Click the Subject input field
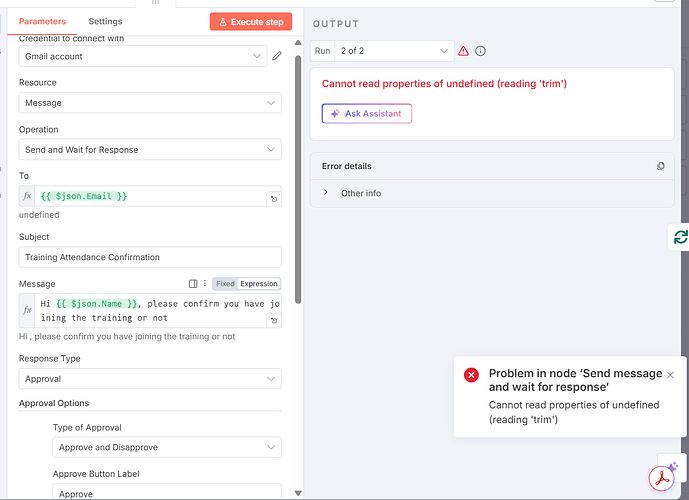Image resolution: width=689 pixels, height=500 pixels. pos(150,257)
